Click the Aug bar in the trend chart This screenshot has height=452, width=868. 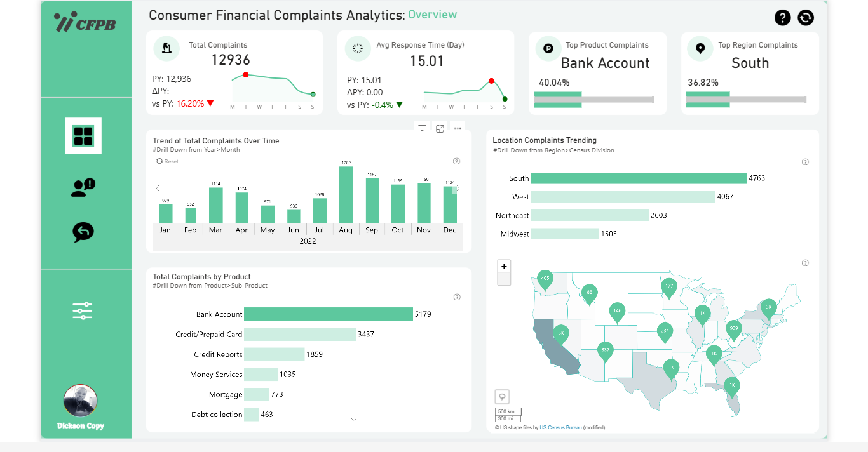pos(346,194)
